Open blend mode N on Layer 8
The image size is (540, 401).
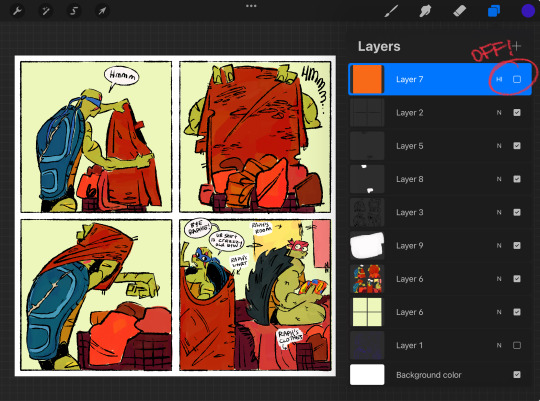point(499,179)
